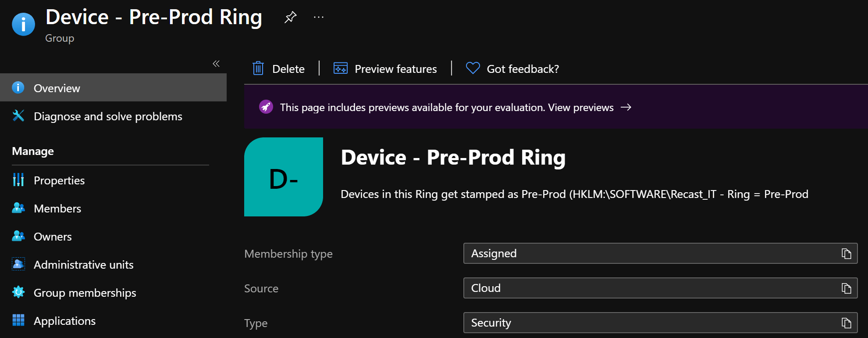Open the more options ellipsis menu
868x338 pixels.
pos(319,18)
